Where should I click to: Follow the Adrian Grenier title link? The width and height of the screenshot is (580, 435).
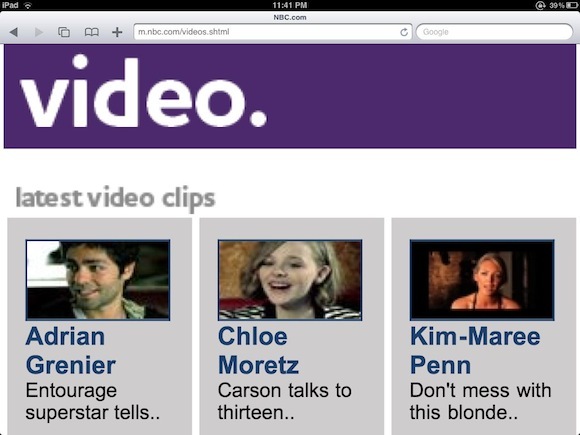[x=71, y=351]
